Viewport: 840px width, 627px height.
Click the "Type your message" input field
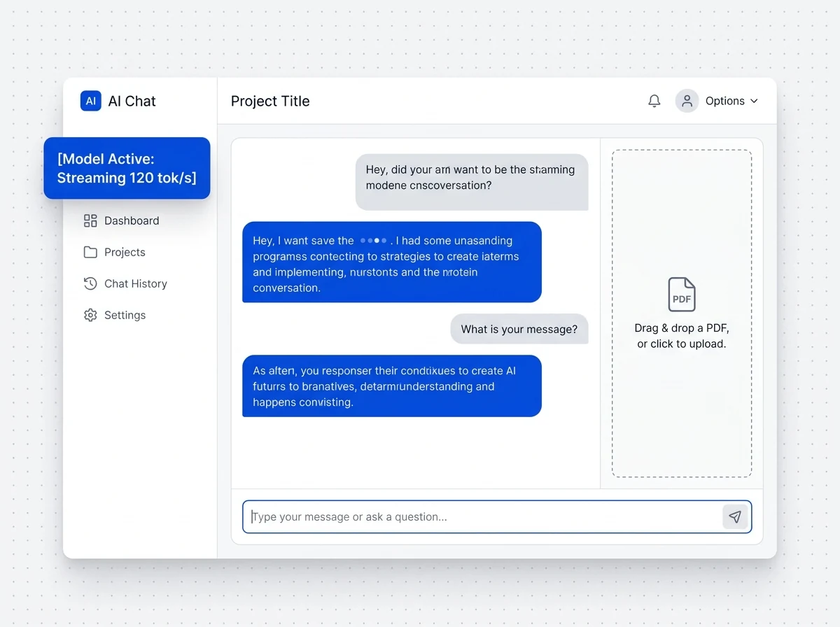coord(497,516)
